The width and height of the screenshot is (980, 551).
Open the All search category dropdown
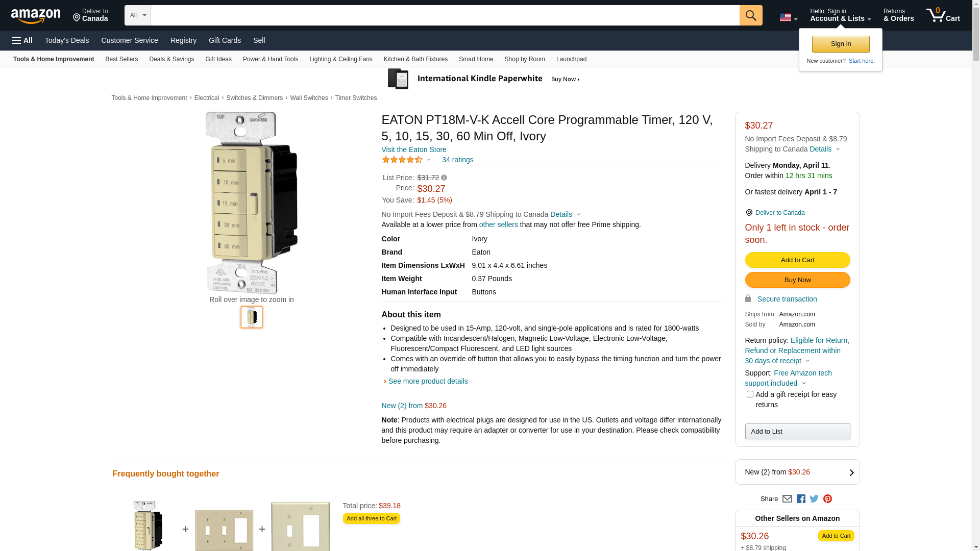(x=138, y=15)
